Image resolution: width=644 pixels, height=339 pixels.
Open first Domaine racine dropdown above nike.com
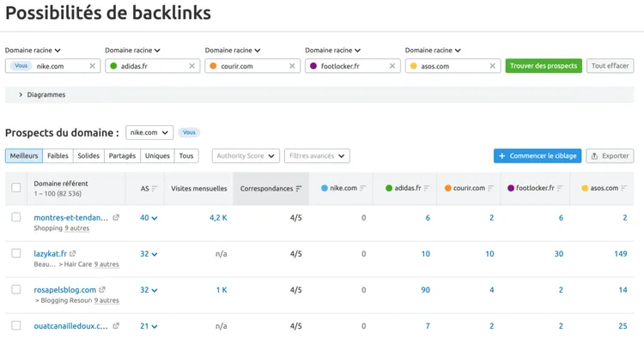click(33, 51)
